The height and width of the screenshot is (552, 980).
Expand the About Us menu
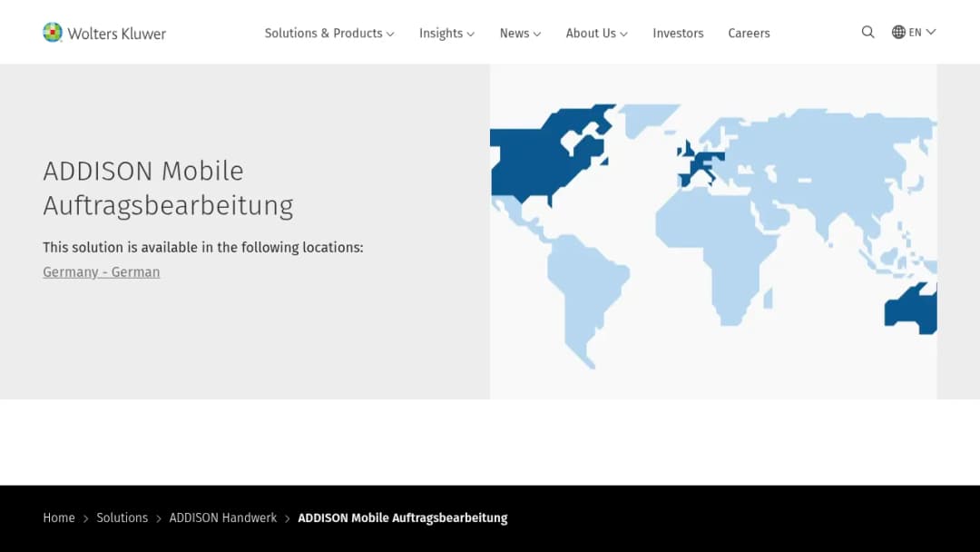(597, 33)
